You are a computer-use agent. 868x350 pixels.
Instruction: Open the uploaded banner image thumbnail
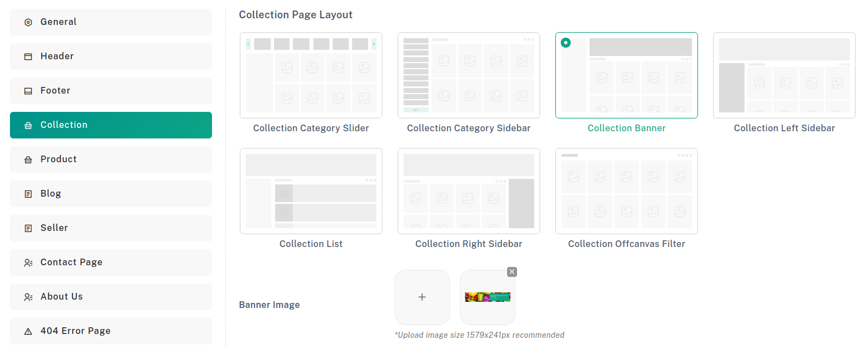(487, 297)
